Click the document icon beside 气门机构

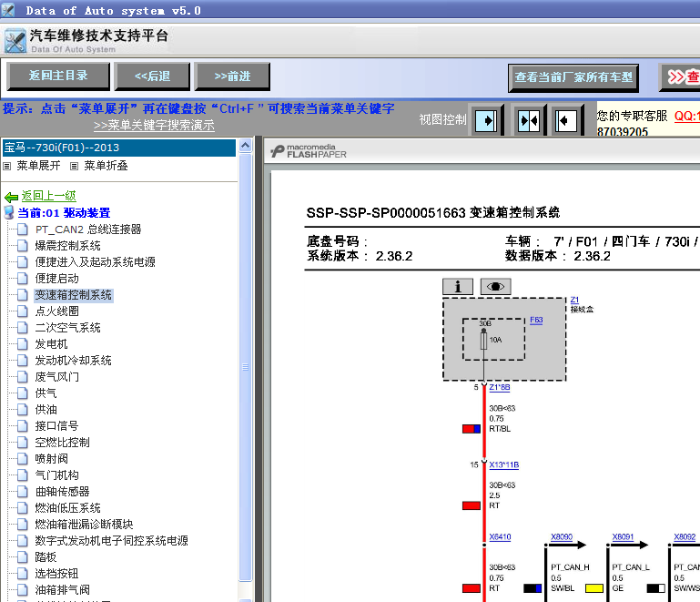tap(23, 475)
